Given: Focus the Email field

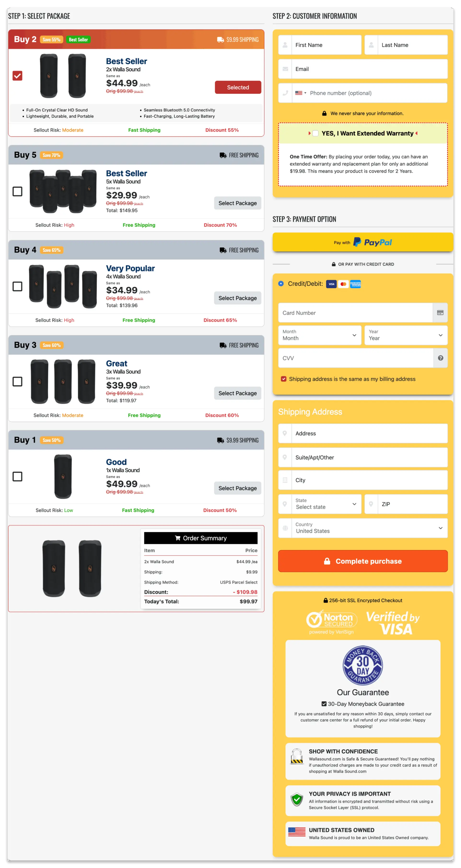Looking at the screenshot, I should tap(369, 69).
